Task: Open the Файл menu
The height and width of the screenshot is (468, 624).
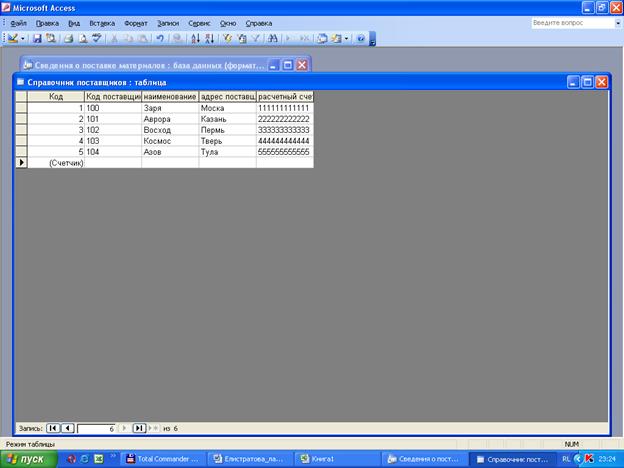Action: coord(18,23)
